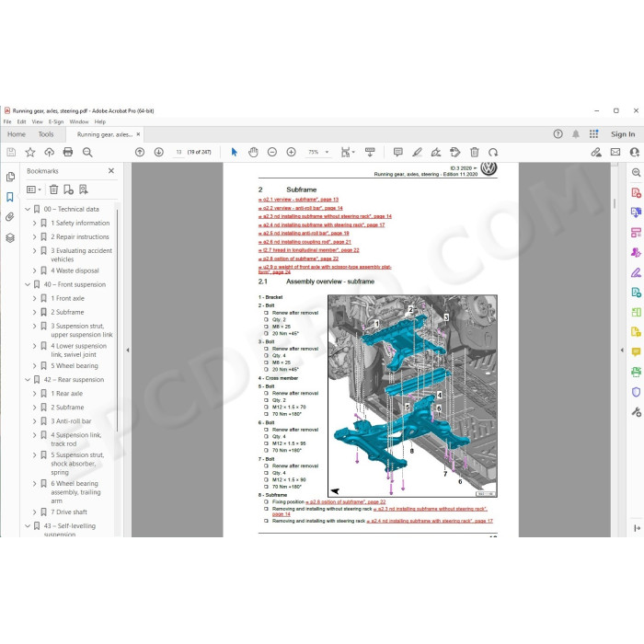The width and height of the screenshot is (644, 644).
Task: Close the Running gear document tab
Action: pos(138,134)
